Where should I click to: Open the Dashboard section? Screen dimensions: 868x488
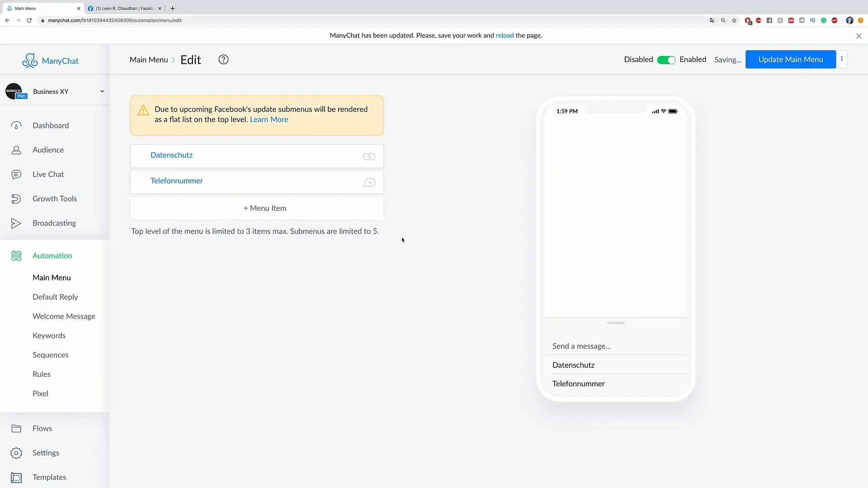pos(51,125)
